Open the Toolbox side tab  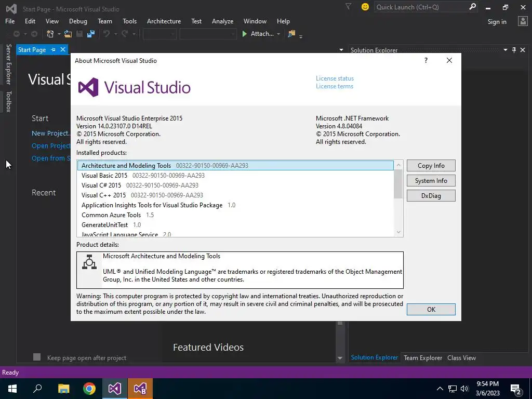point(8,101)
